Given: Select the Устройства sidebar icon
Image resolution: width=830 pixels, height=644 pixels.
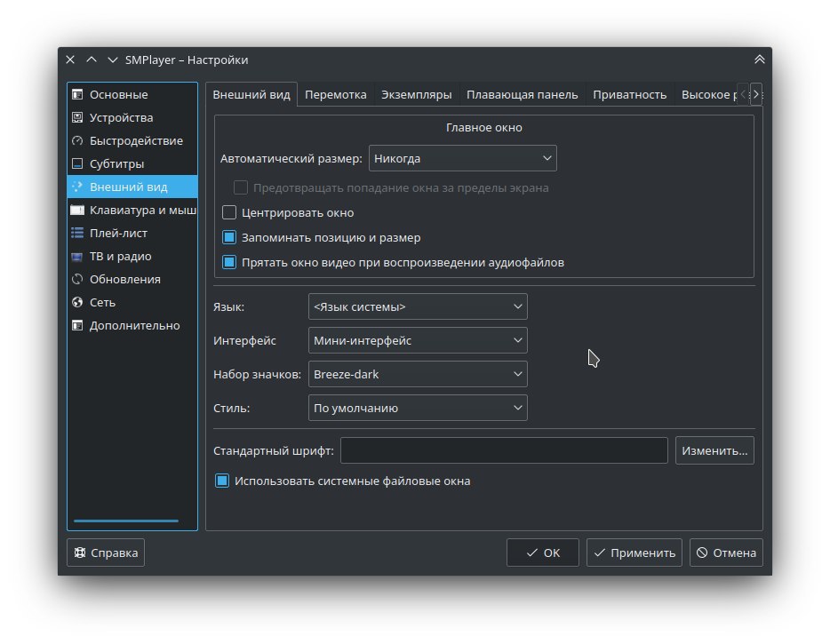Looking at the screenshot, I should (77, 117).
